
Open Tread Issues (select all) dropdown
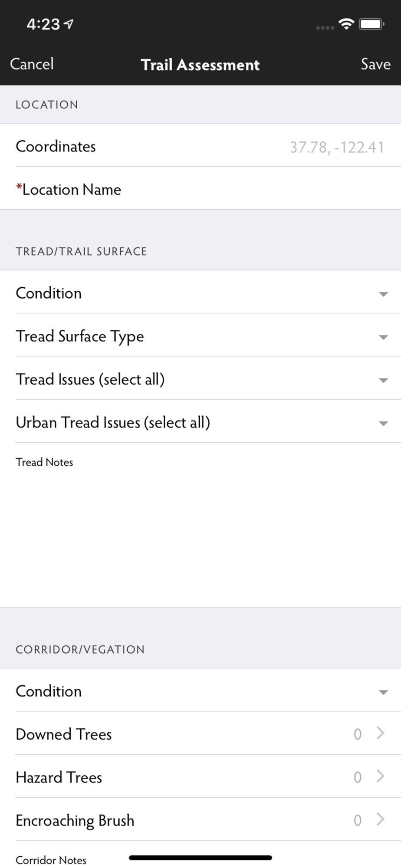(383, 380)
